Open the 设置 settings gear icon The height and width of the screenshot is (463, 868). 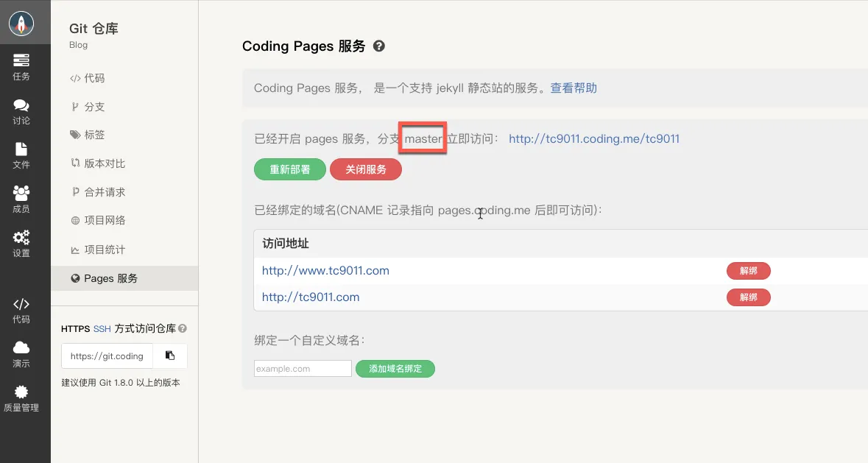coord(21,243)
